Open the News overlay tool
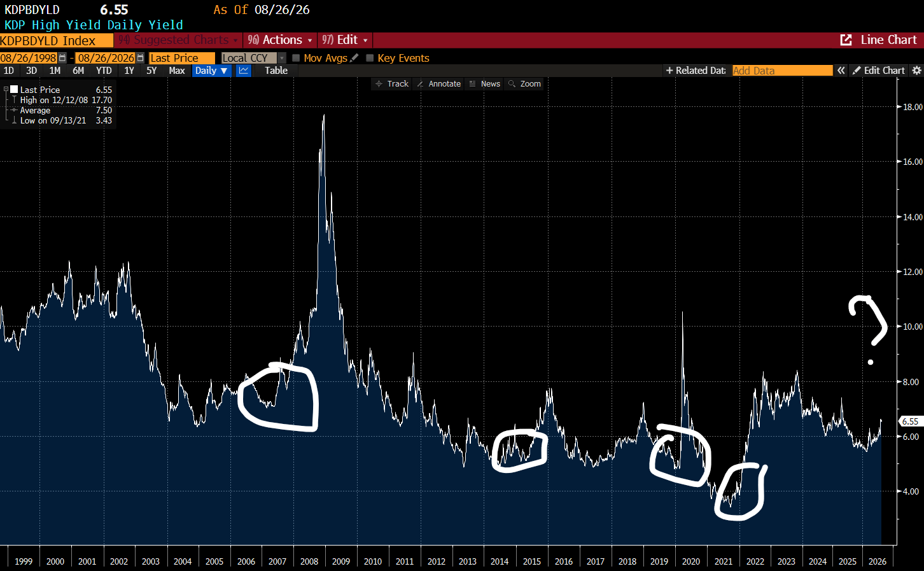Screen dimensions: 924x571 tap(484, 84)
